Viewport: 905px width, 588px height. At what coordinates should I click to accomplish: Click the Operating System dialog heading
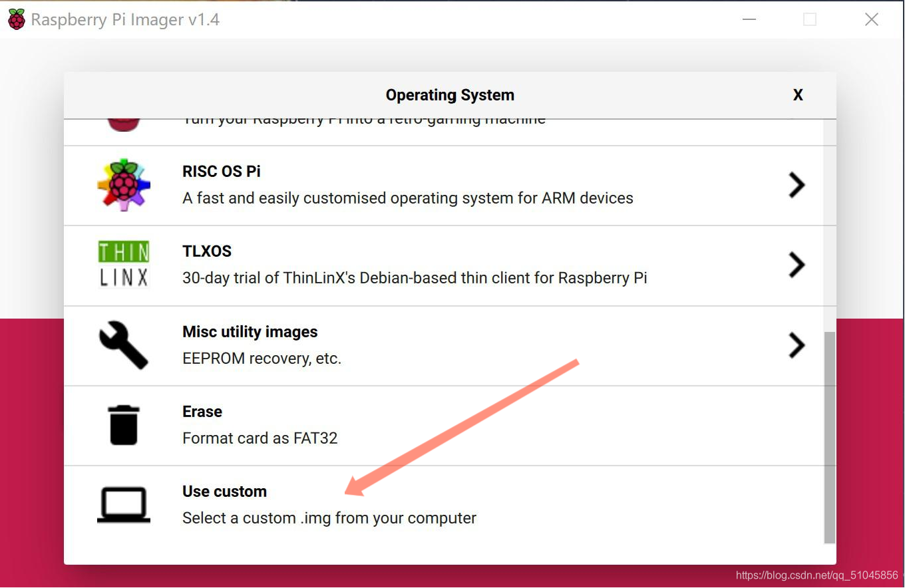click(450, 95)
